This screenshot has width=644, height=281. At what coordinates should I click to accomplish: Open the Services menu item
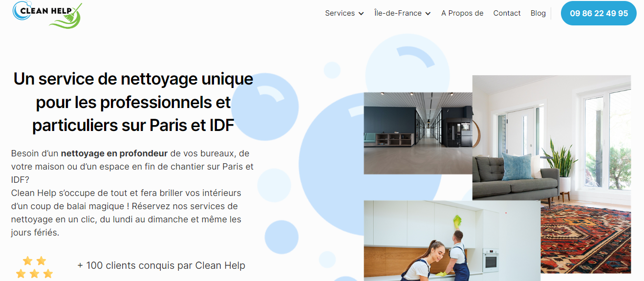pos(340,13)
